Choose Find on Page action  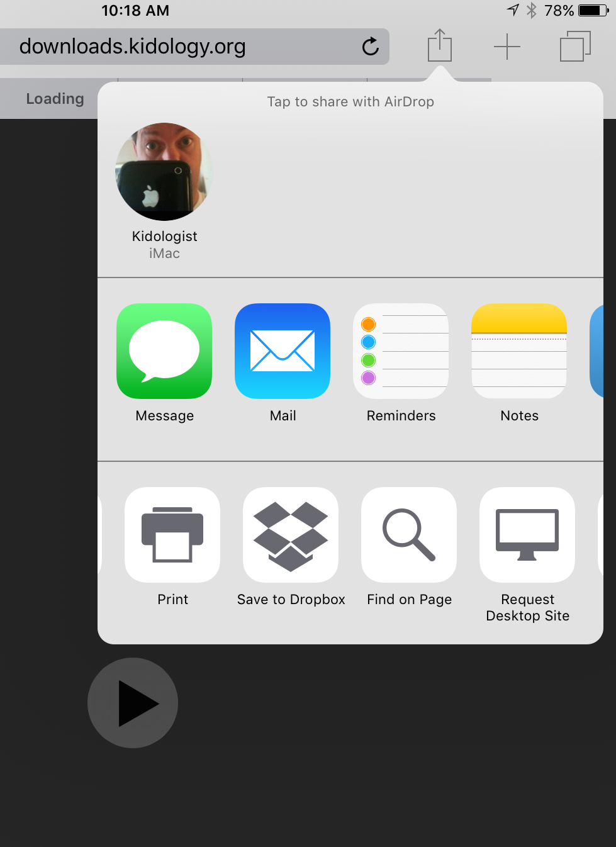click(x=409, y=535)
